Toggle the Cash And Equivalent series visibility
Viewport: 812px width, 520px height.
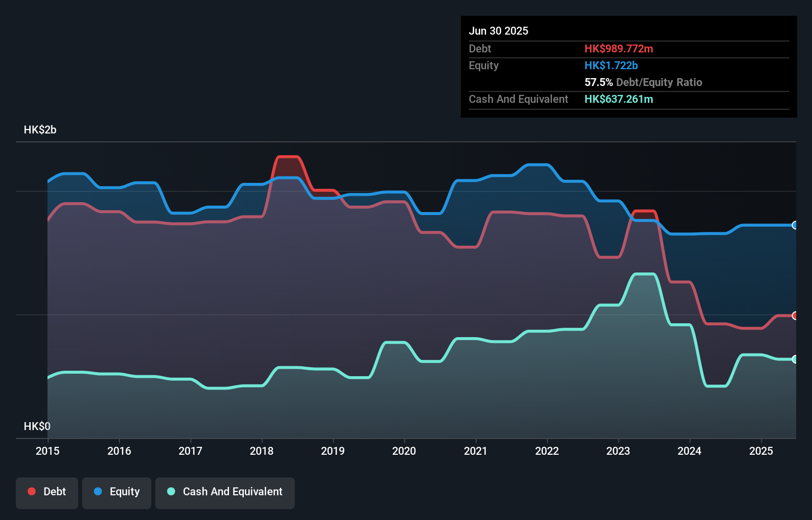225,492
